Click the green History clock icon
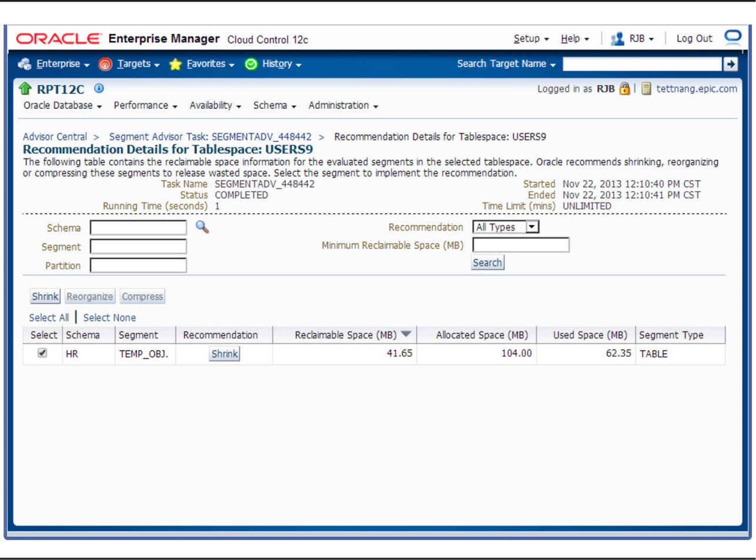 pyautogui.click(x=251, y=64)
